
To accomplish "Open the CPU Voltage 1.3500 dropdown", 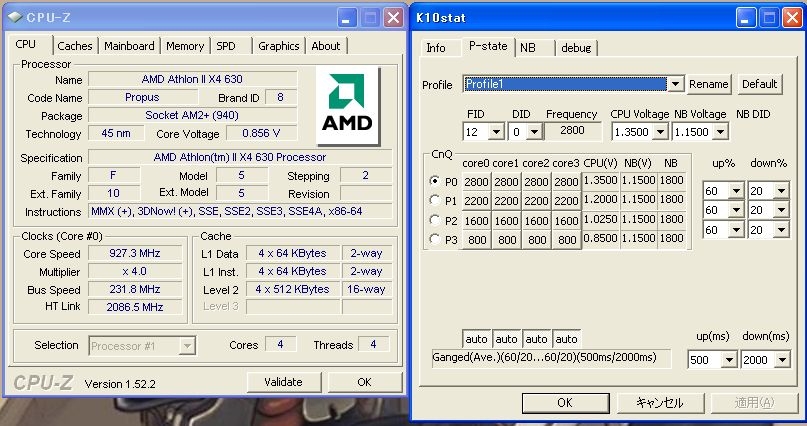I will click(x=660, y=132).
